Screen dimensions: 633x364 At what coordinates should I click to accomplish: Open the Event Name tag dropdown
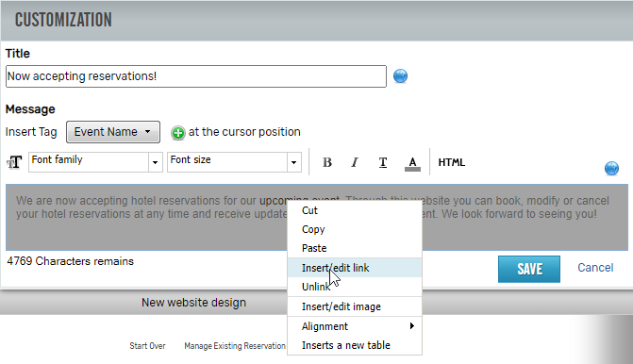[x=113, y=132]
